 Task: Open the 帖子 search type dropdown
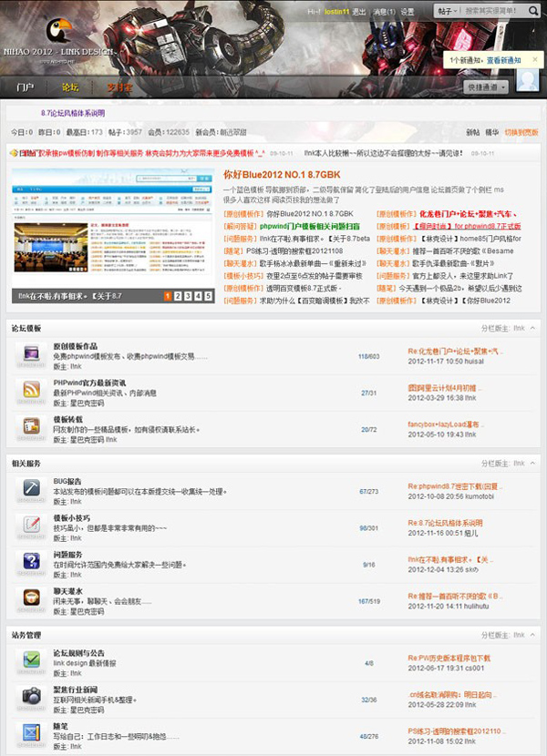447,11
